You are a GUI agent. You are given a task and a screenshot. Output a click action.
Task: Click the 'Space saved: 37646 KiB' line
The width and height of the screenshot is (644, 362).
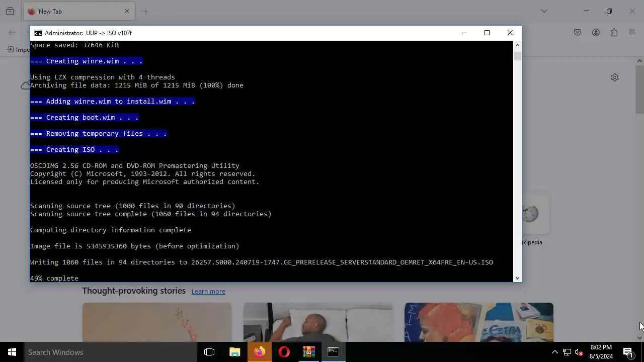[74, 45]
